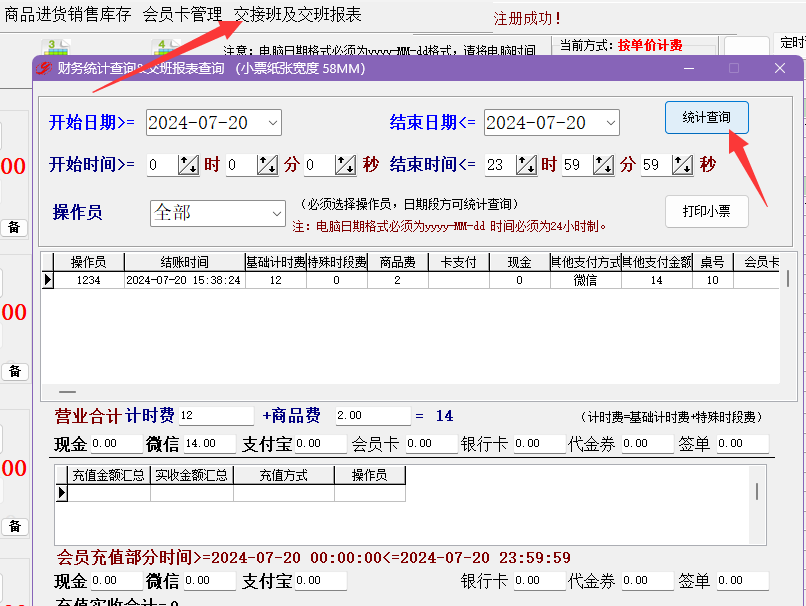Click the 桌号 column header
Screen dimensions: 806x606
point(712,262)
